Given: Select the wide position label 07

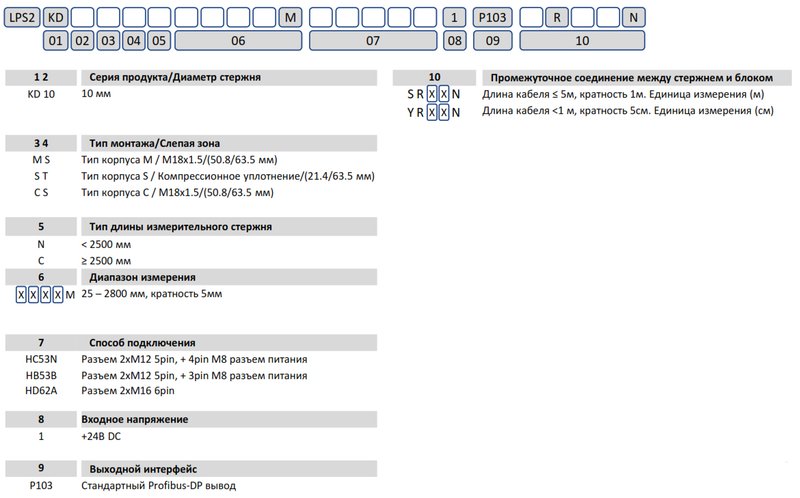Looking at the screenshot, I should click(x=373, y=41).
